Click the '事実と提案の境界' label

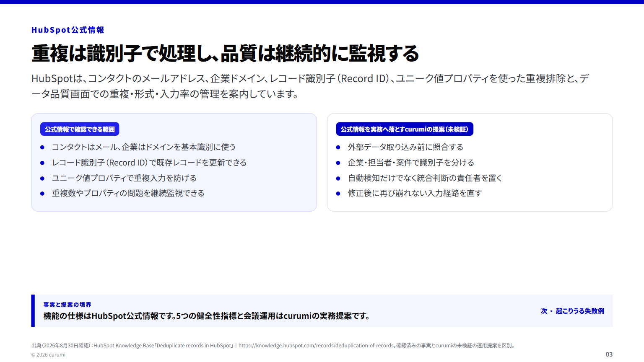(67, 305)
